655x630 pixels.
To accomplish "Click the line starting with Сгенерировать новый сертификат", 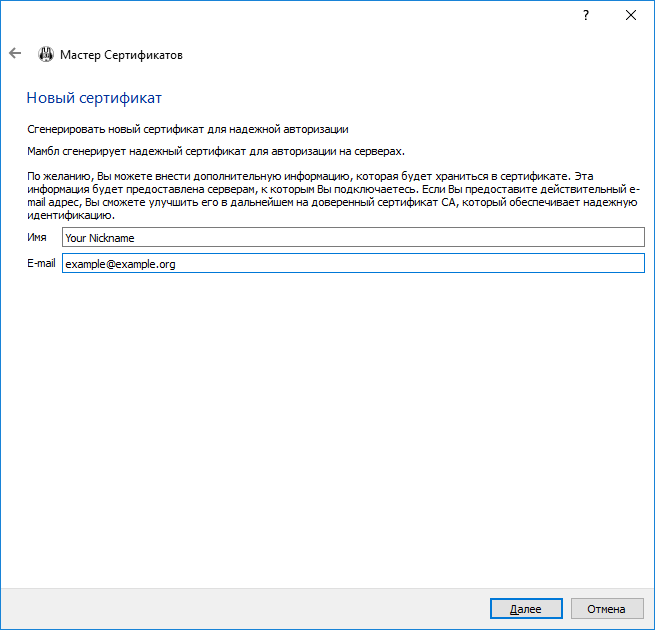I will tap(187, 129).
